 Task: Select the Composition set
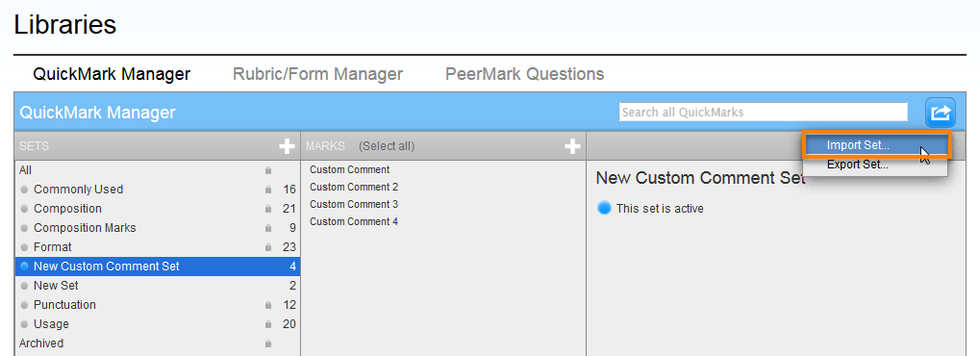pos(158,209)
